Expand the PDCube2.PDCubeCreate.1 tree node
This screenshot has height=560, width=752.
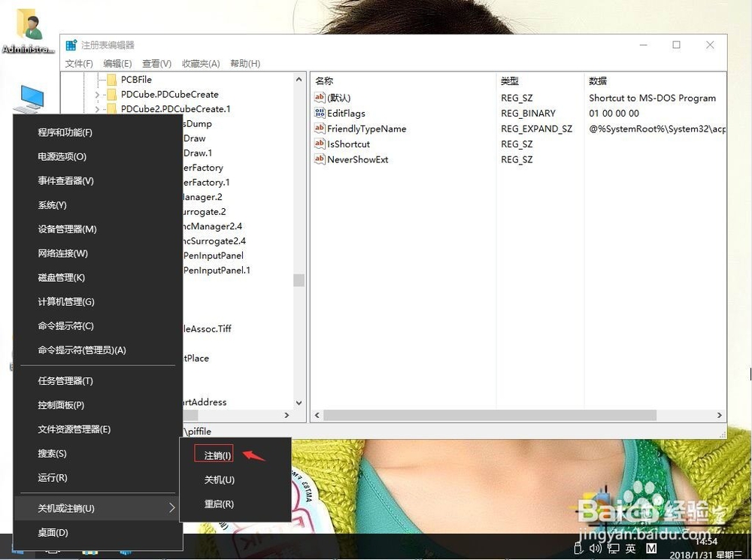tap(97, 109)
